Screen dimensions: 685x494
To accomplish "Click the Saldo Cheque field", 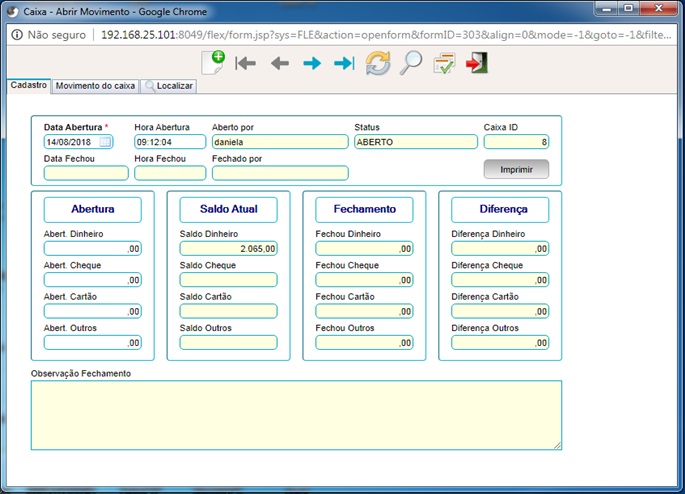I will point(228,280).
